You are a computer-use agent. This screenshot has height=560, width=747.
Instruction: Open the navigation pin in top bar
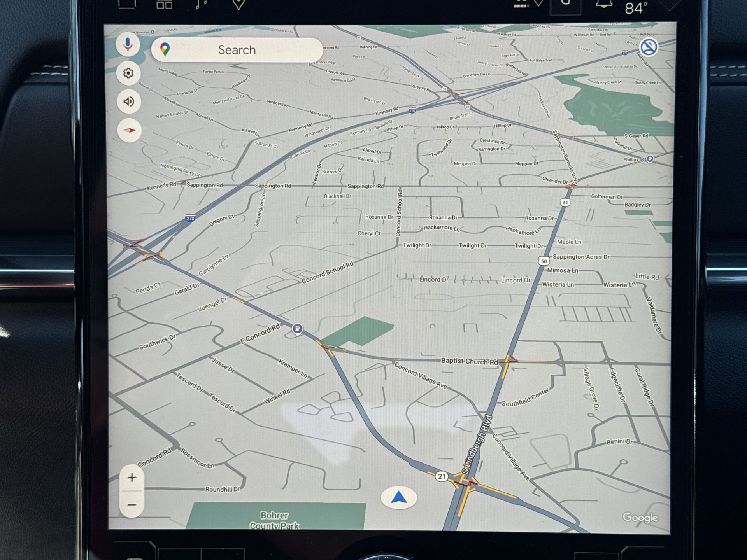coord(238,4)
